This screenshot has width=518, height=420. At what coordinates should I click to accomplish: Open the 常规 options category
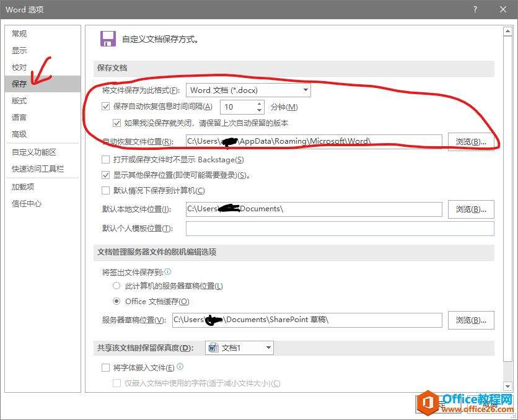[19, 33]
